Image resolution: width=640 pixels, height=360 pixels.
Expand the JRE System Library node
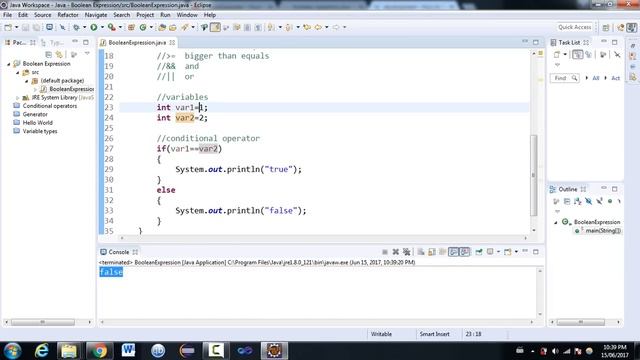18,98
